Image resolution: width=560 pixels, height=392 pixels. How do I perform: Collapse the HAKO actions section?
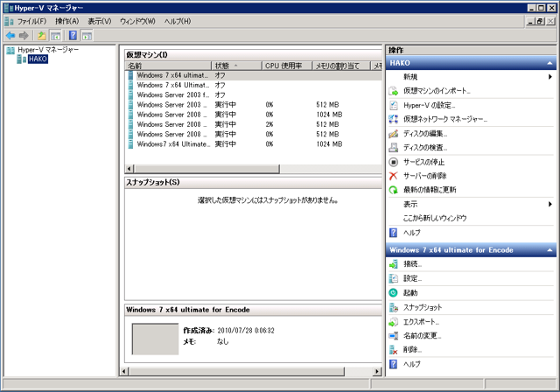pyautogui.click(x=549, y=63)
